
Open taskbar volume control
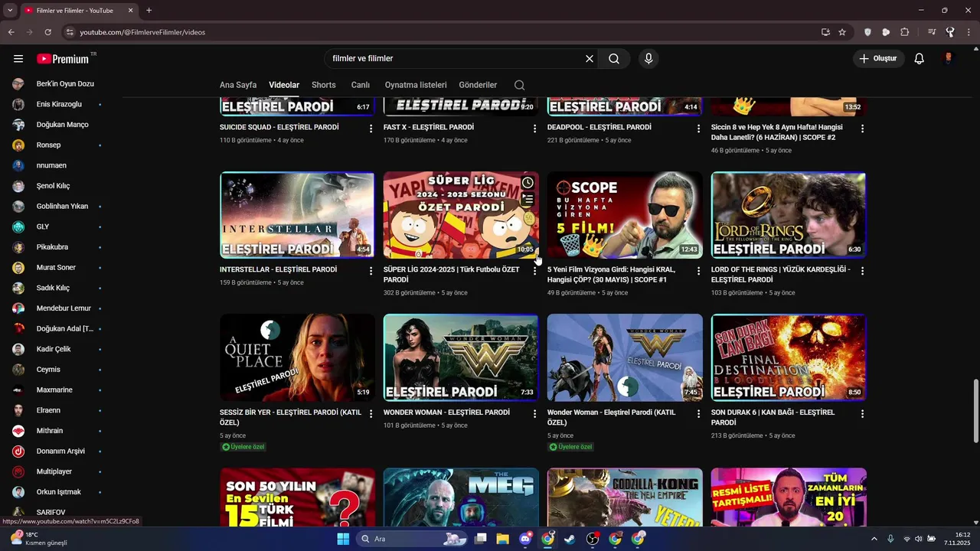(919, 539)
